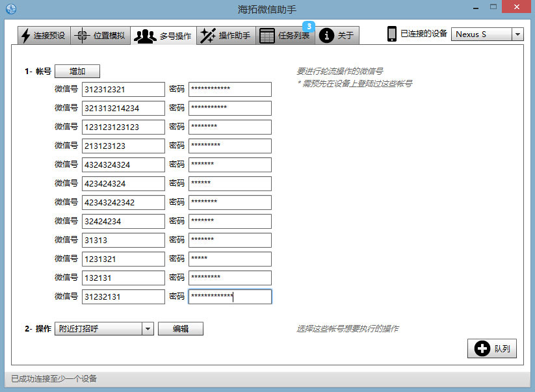Viewport: 535px width, 392px height.
Task: Click the password field beside 31232131
Action: pyautogui.click(x=229, y=297)
